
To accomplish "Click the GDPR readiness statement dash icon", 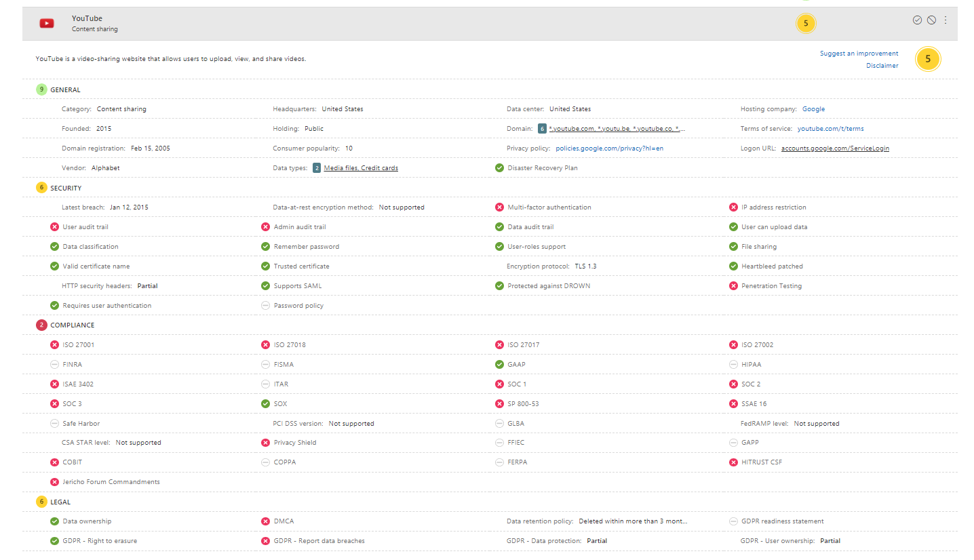I will 733,521.
